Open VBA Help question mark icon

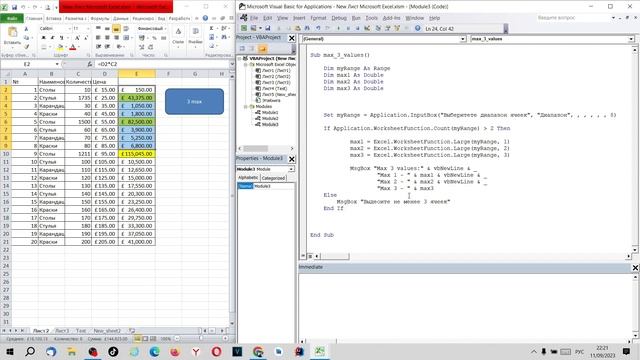418,28
